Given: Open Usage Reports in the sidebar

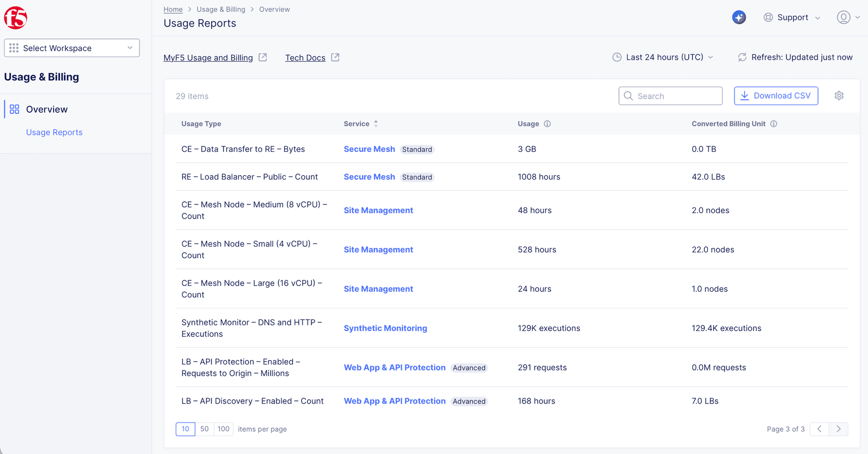Looking at the screenshot, I should [x=54, y=132].
